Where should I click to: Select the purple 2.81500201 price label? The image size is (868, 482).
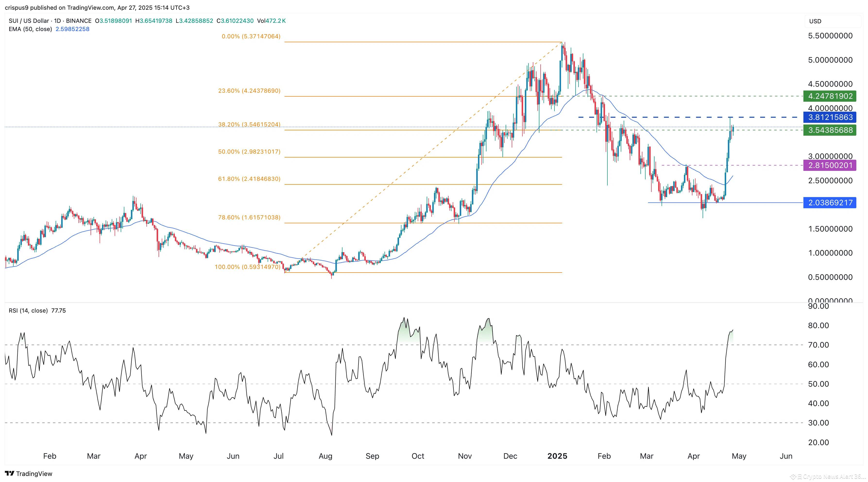[x=830, y=166]
